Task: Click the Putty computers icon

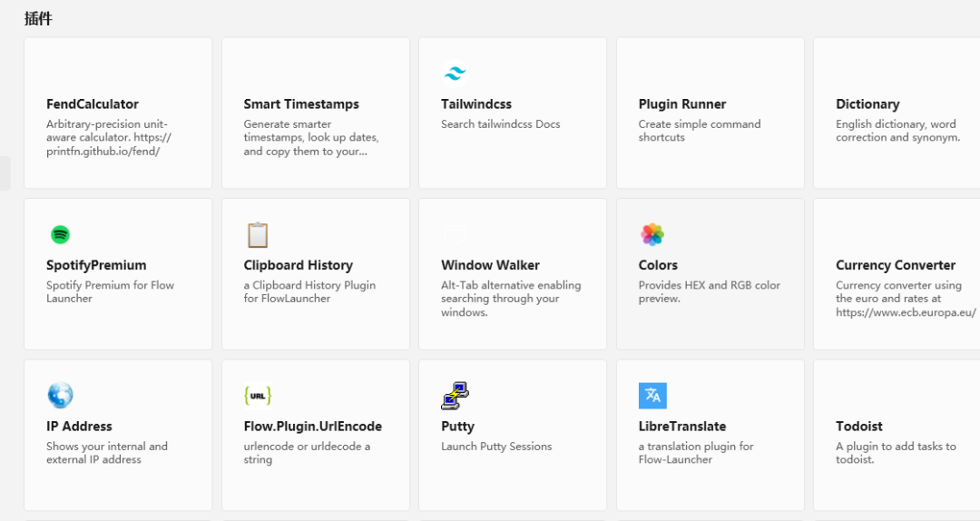Action: tap(455, 396)
